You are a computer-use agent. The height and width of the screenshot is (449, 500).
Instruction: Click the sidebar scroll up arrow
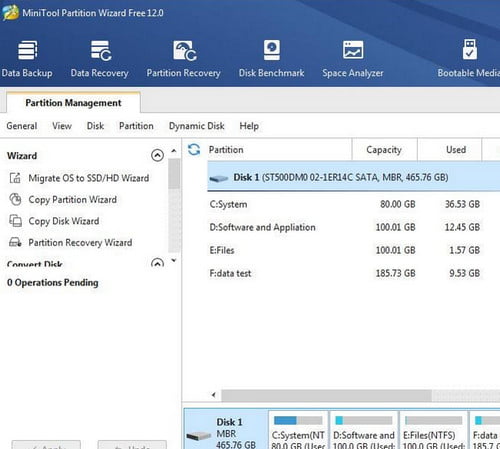tap(174, 151)
